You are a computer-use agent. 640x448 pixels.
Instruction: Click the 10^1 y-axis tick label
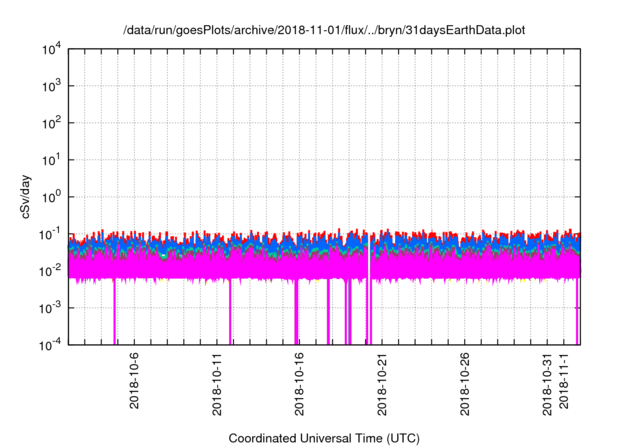[x=52, y=160]
